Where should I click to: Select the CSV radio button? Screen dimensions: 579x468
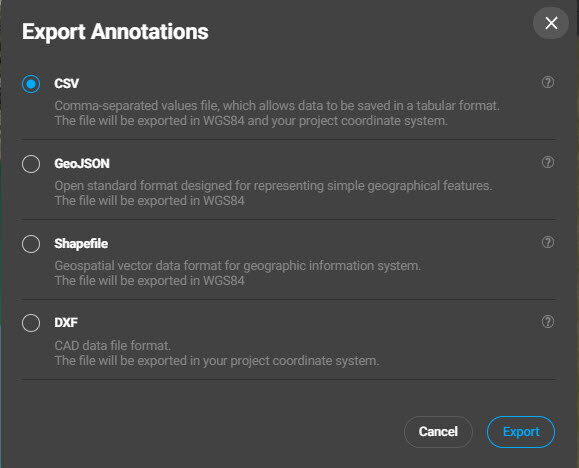tap(31, 84)
